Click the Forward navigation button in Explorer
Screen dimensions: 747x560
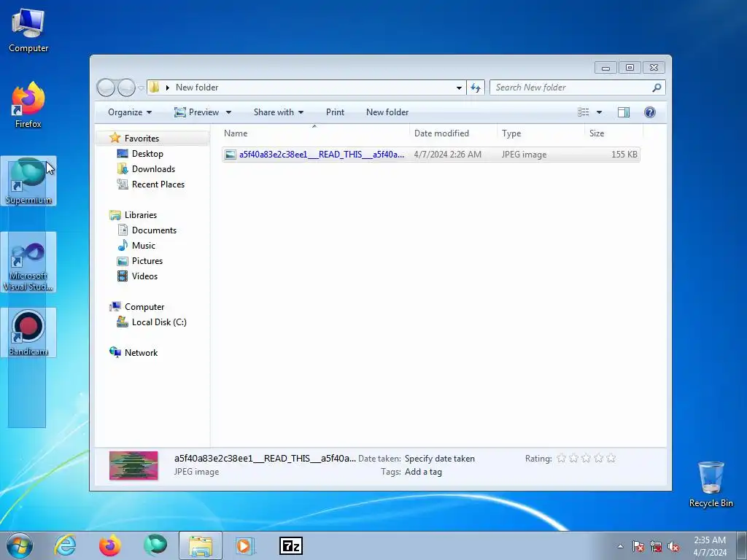click(x=126, y=87)
